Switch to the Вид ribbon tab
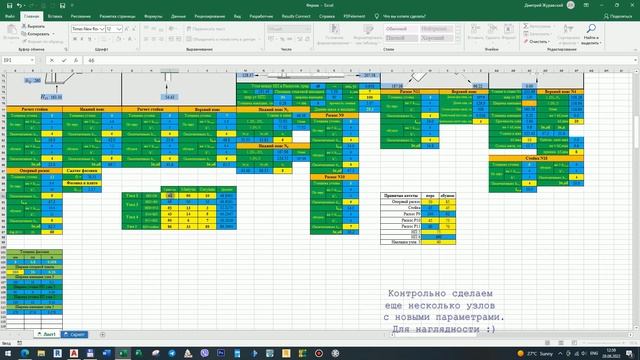 (x=237, y=16)
